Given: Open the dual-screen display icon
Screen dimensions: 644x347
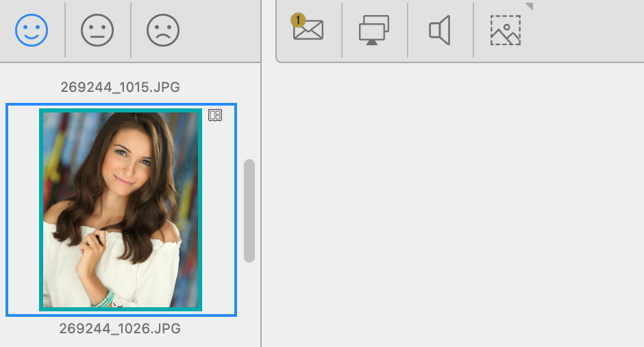Looking at the screenshot, I should [x=374, y=31].
